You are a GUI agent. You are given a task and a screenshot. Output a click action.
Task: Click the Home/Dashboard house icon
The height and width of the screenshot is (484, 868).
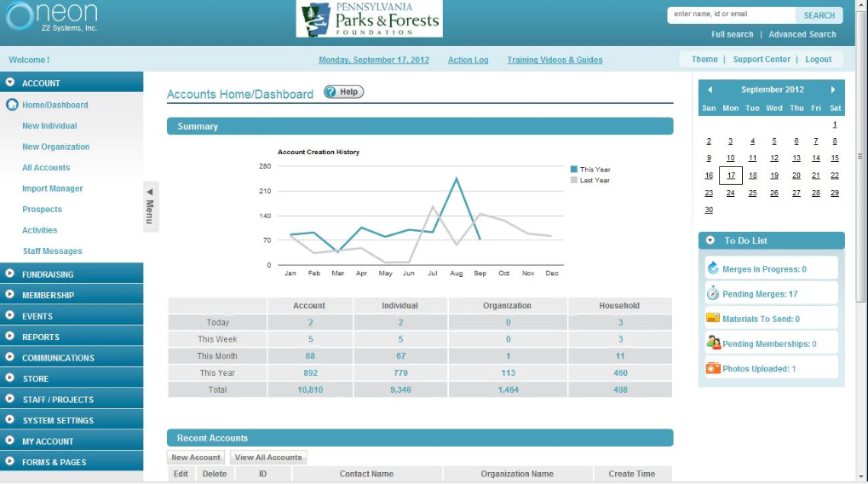pyautogui.click(x=12, y=104)
